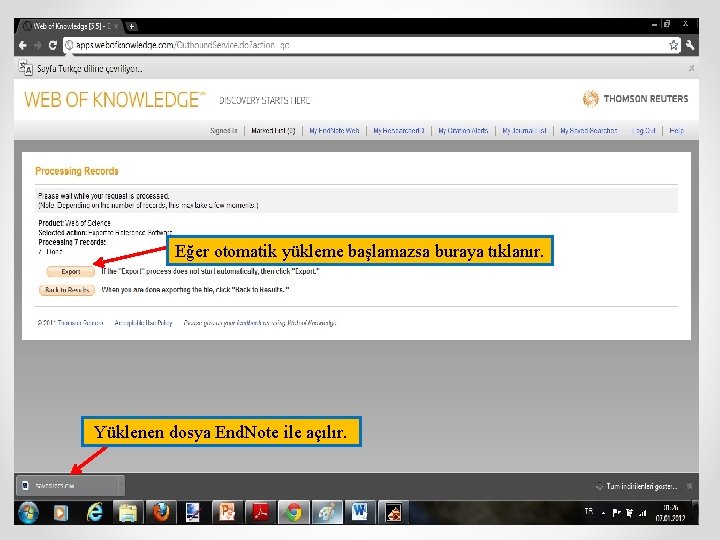This screenshot has width=720, height=540.
Task: Click the WEB OF KNOWLEDGE logo
Action: coord(115,100)
